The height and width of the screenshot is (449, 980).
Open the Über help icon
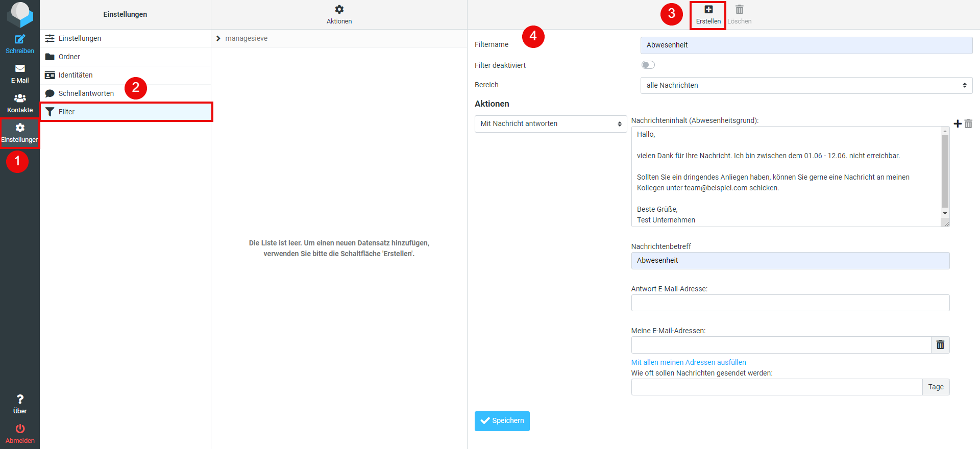[20, 400]
